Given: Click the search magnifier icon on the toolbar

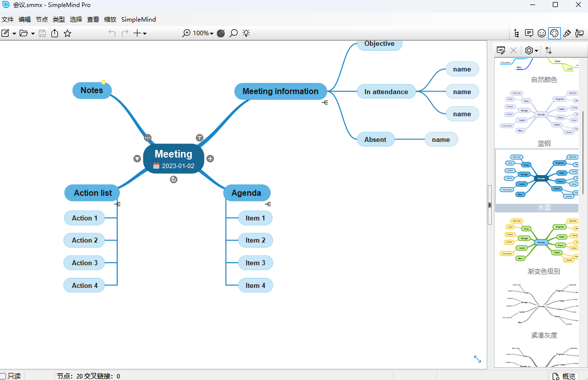Looking at the screenshot, I should 233,33.
